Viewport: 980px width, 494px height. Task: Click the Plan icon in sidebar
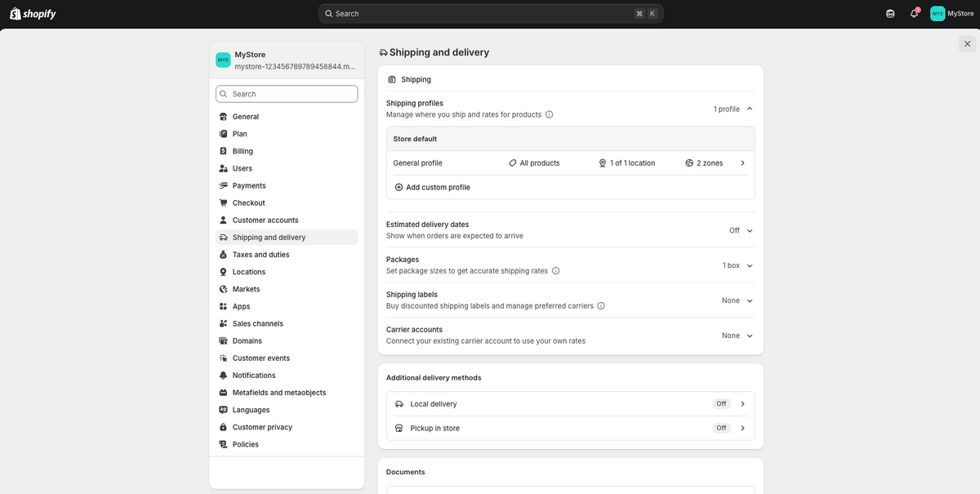224,134
